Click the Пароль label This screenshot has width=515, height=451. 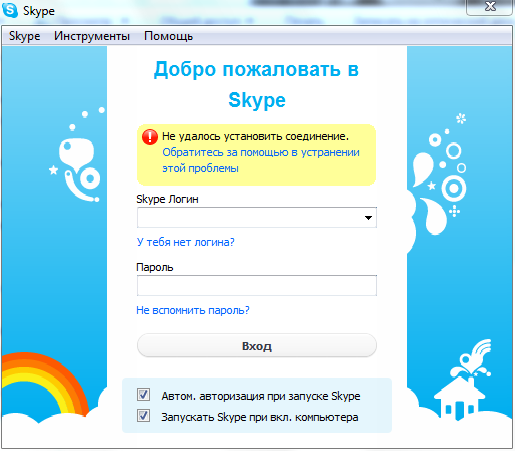(x=155, y=267)
